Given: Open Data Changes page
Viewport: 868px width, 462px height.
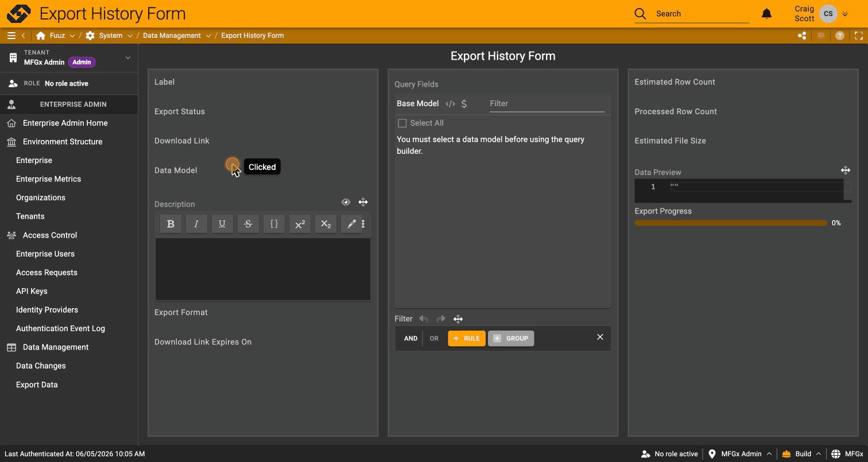Looking at the screenshot, I should pyautogui.click(x=41, y=366).
